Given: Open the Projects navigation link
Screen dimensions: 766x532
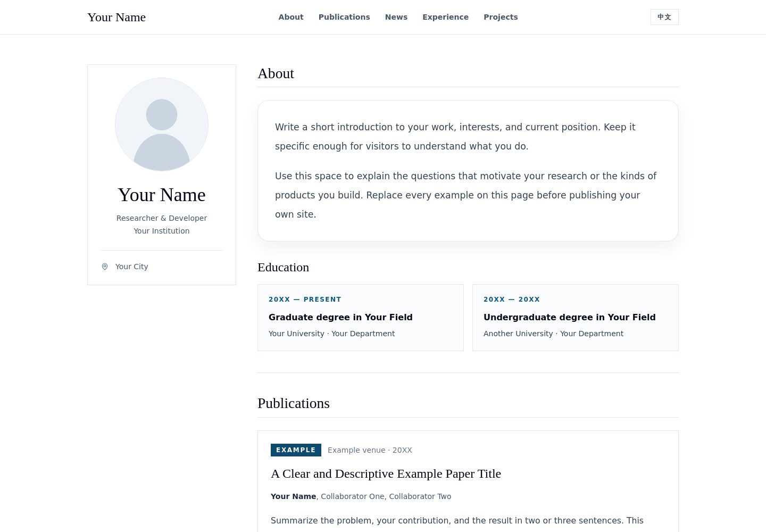Looking at the screenshot, I should [501, 17].
